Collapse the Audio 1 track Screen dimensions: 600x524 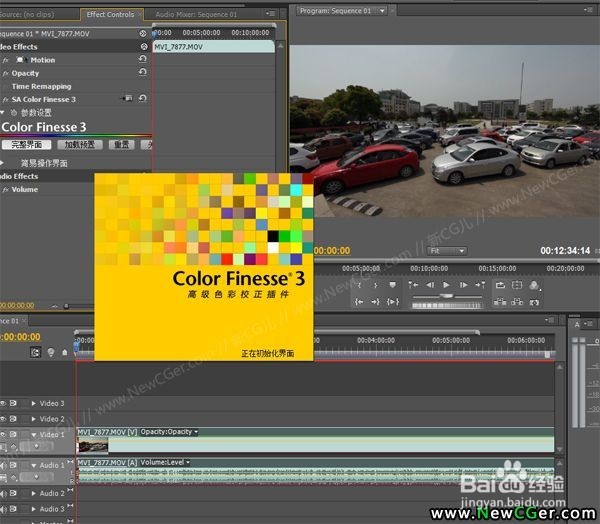point(34,465)
